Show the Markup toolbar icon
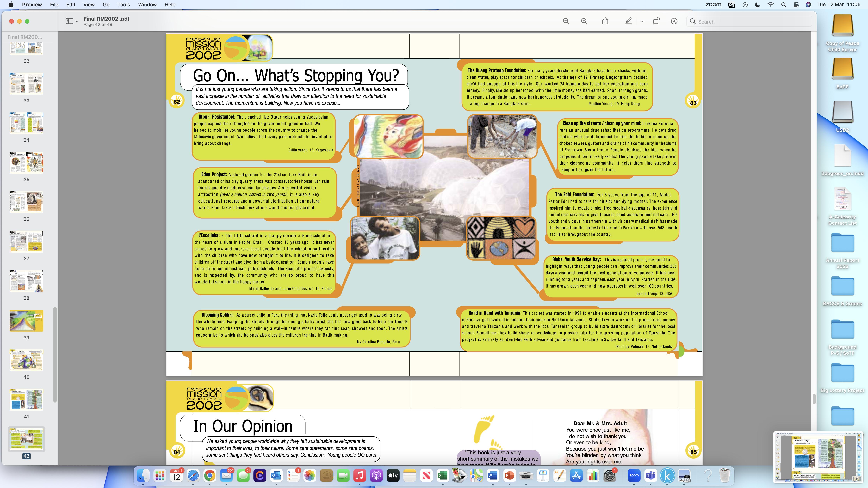Image resolution: width=868 pixels, height=488 pixels. tap(674, 21)
